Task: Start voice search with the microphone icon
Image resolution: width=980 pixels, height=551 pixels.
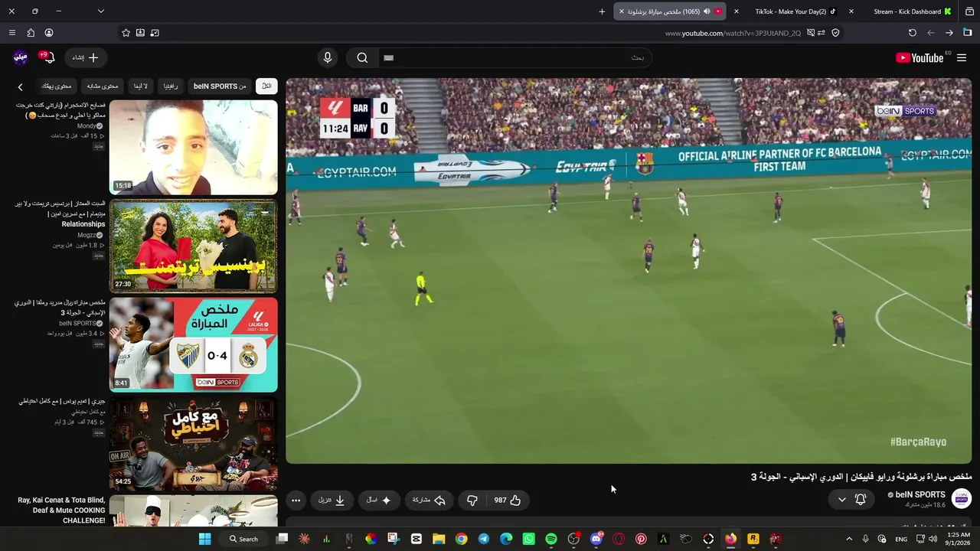Action: tap(328, 57)
